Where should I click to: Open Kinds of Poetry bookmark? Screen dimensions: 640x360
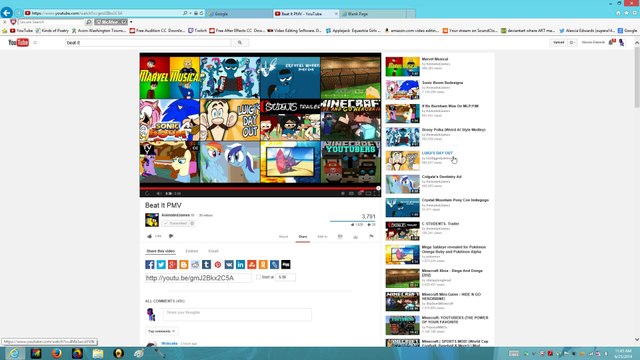pos(52,31)
